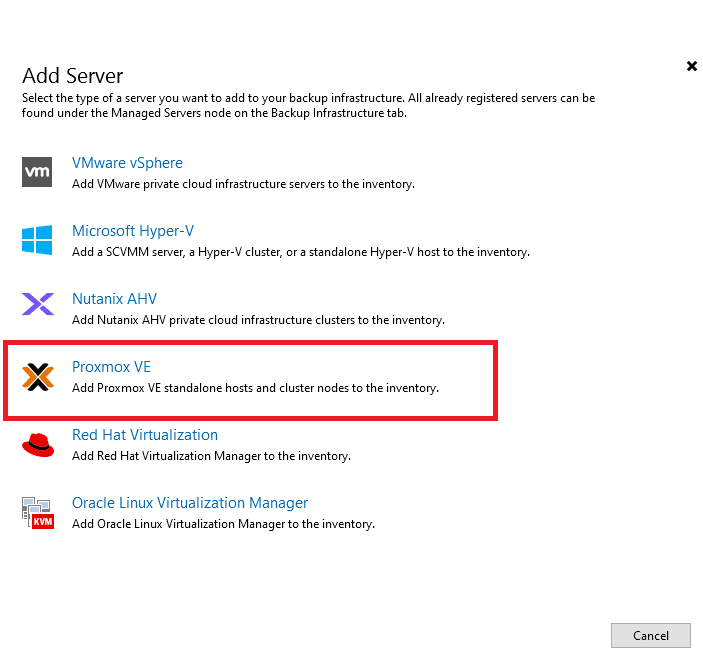This screenshot has width=703, height=660.
Task: Click the Red Hat Virtualization Manager description
Action: pyautogui.click(x=212, y=456)
